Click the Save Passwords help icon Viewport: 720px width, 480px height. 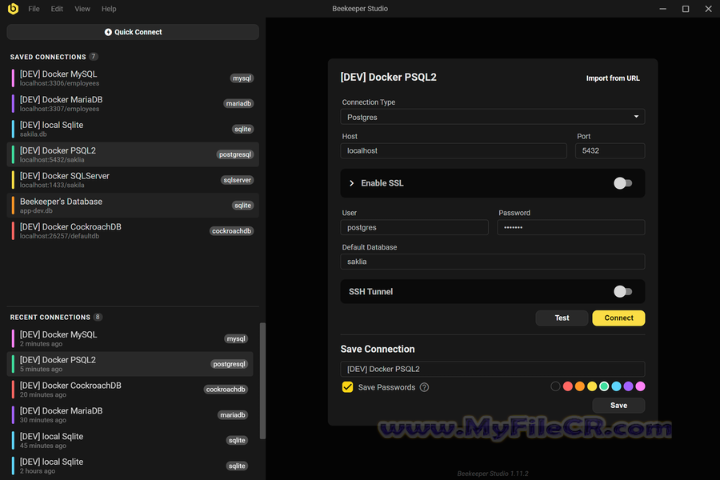(x=424, y=387)
